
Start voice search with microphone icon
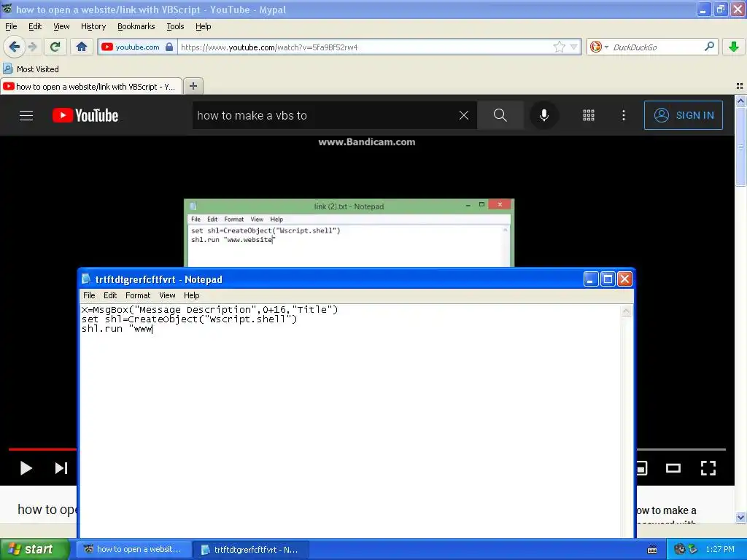click(544, 115)
